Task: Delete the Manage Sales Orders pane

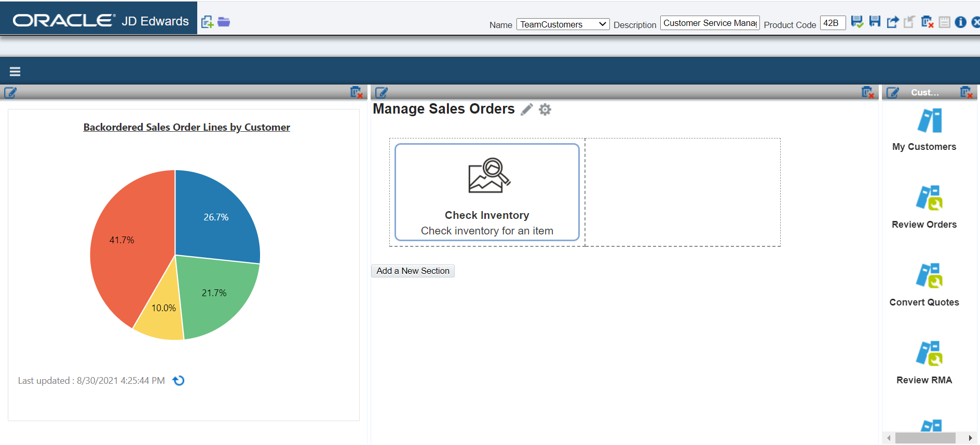Action: coord(867,92)
